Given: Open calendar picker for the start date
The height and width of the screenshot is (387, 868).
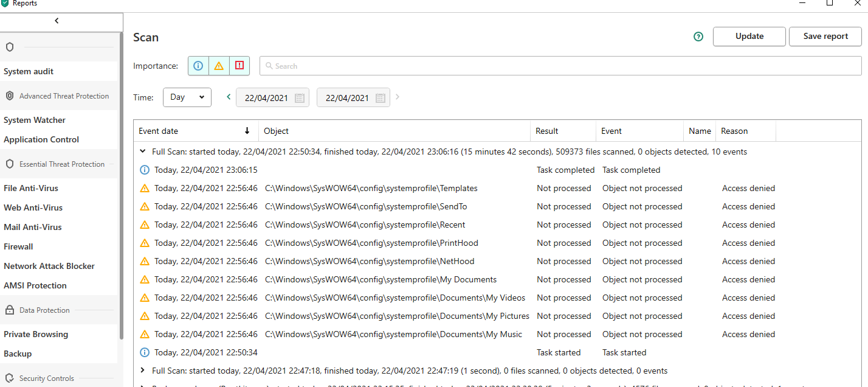Looking at the screenshot, I should point(300,98).
